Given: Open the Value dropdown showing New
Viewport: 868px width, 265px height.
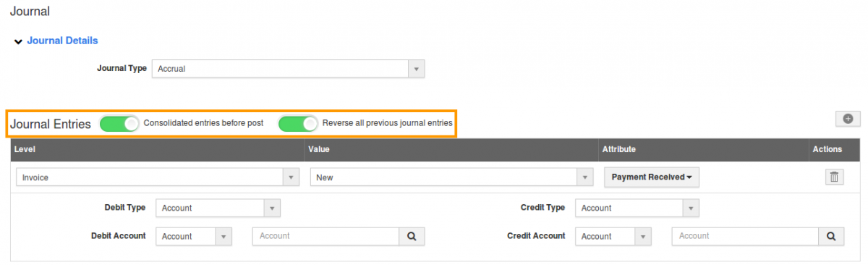Looking at the screenshot, I should (451, 177).
